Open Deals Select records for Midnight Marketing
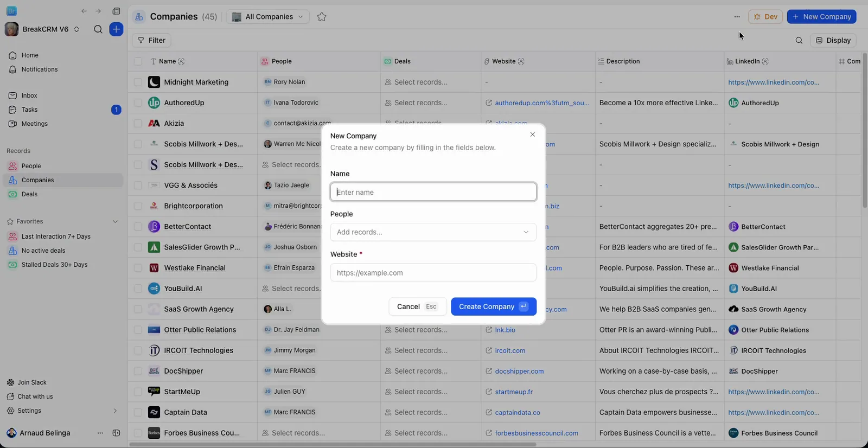Image resolution: width=868 pixels, height=448 pixels. [x=416, y=82]
